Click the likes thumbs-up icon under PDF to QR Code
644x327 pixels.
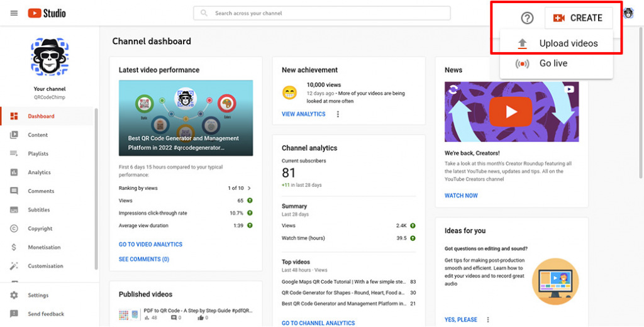(201, 318)
